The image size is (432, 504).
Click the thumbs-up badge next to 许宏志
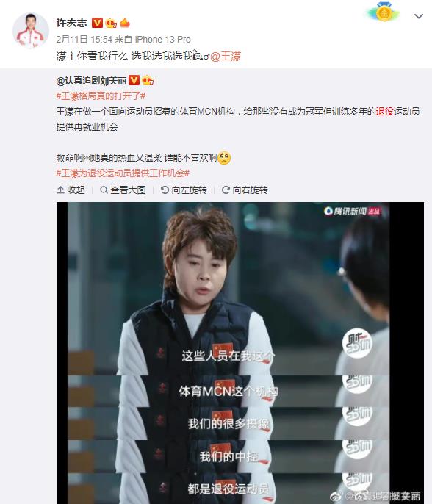tap(111, 23)
